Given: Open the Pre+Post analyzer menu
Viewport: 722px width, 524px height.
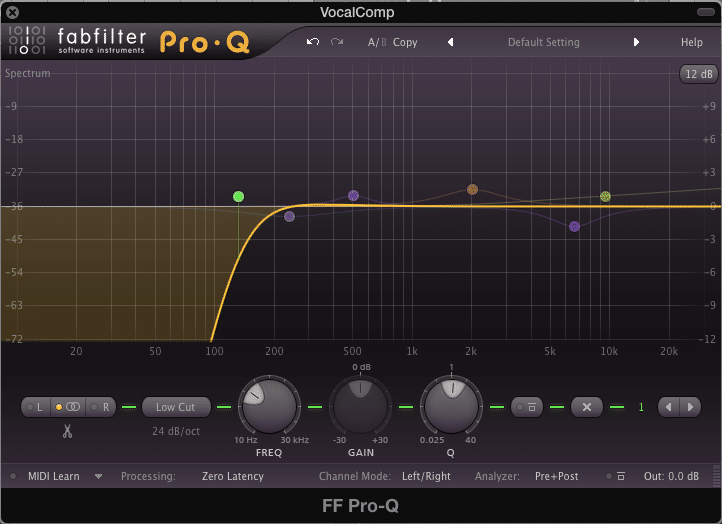Looking at the screenshot, I should (556, 476).
